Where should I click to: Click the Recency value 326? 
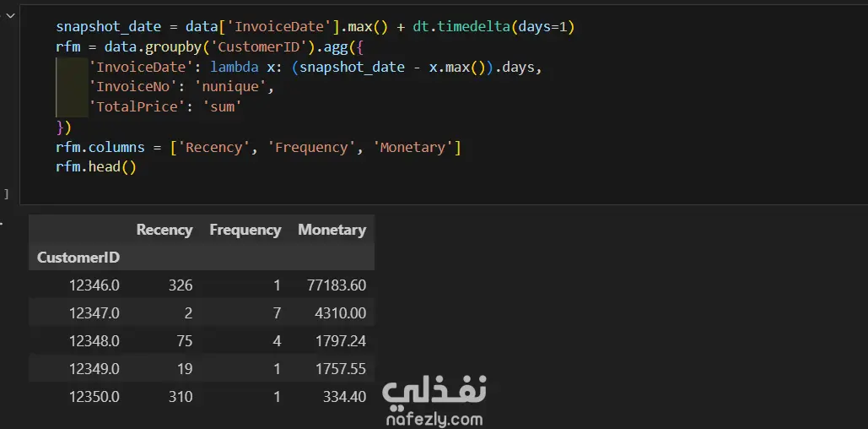[x=180, y=285]
